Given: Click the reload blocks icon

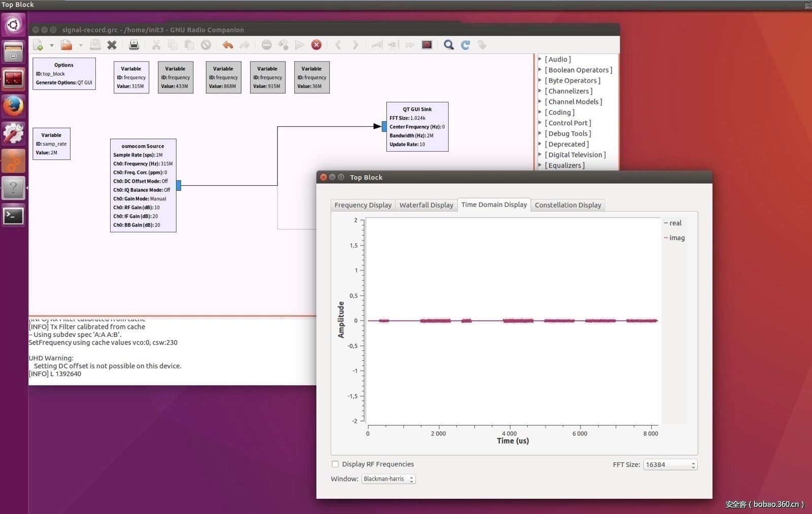Looking at the screenshot, I should tap(465, 45).
